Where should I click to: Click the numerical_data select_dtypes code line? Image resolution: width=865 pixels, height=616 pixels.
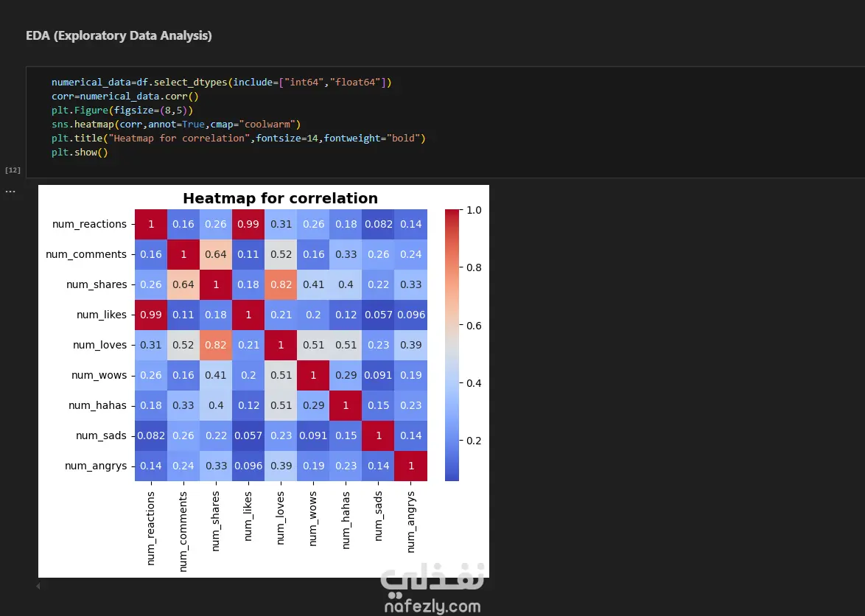pos(221,83)
